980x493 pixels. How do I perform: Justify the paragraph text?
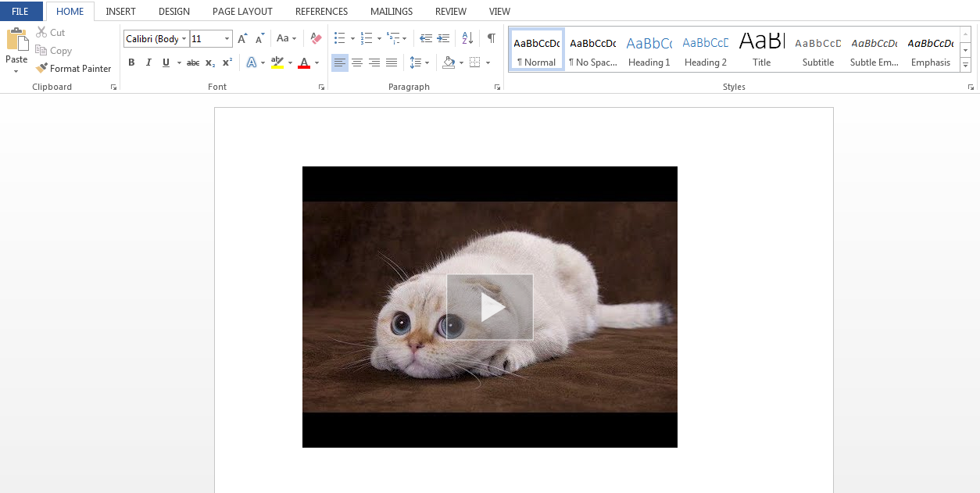(392, 63)
